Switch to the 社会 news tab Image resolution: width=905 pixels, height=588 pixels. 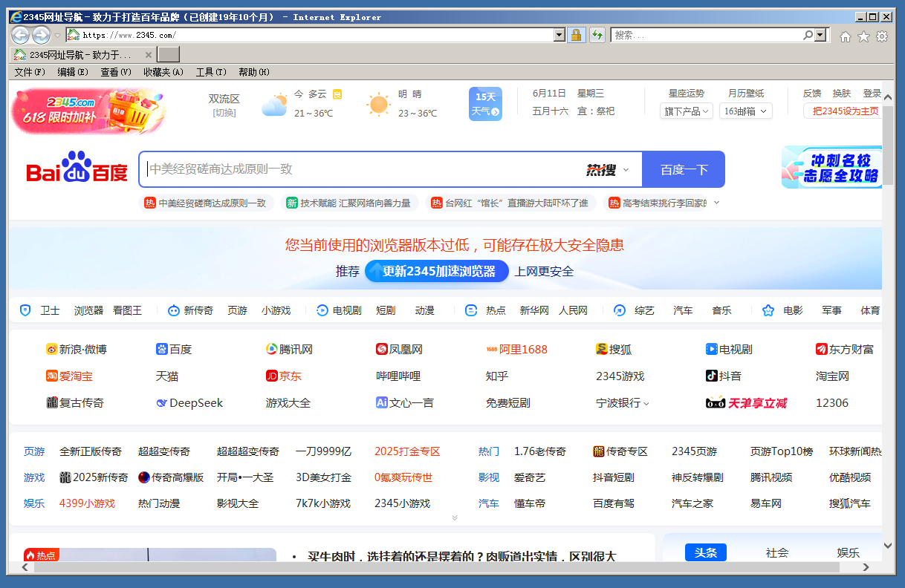click(x=777, y=552)
